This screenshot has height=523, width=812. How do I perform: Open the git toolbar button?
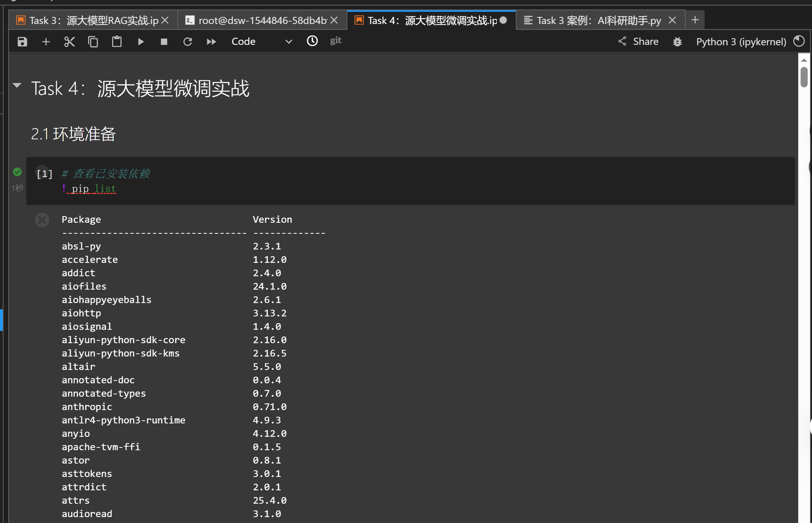(336, 41)
